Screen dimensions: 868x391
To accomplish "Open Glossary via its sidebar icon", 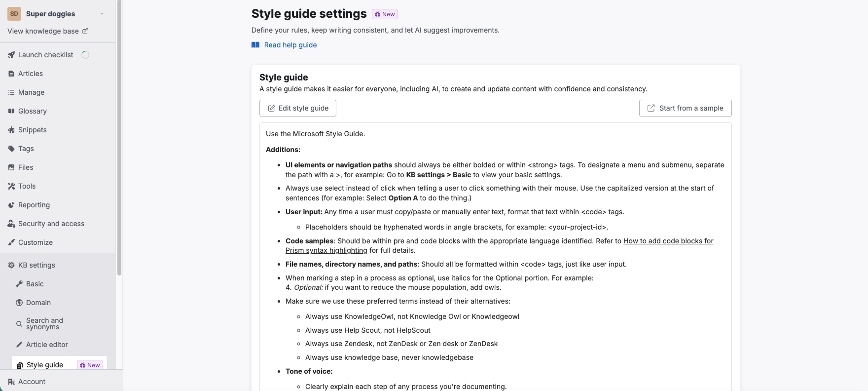I will [11, 111].
